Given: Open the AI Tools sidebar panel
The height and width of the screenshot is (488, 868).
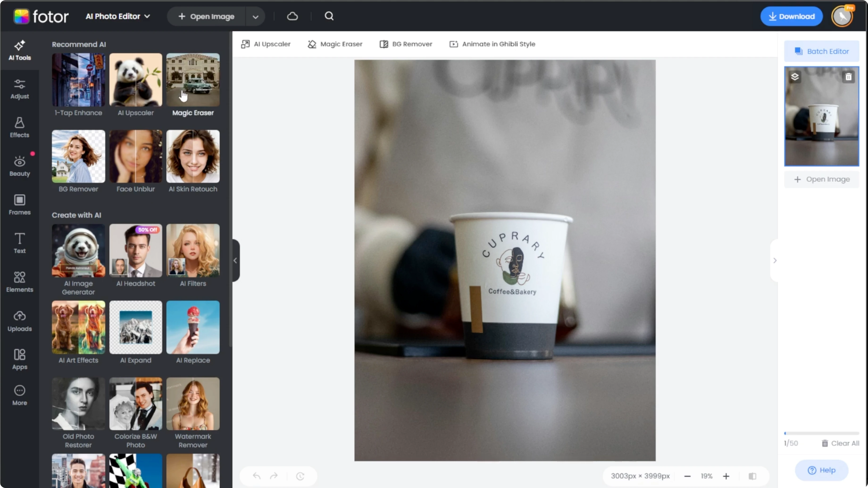Looking at the screenshot, I should (20, 50).
